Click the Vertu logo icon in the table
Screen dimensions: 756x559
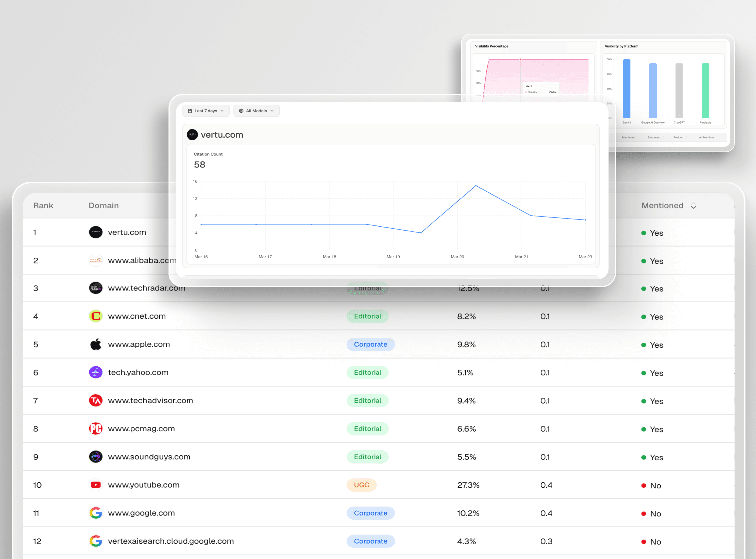[x=95, y=232]
